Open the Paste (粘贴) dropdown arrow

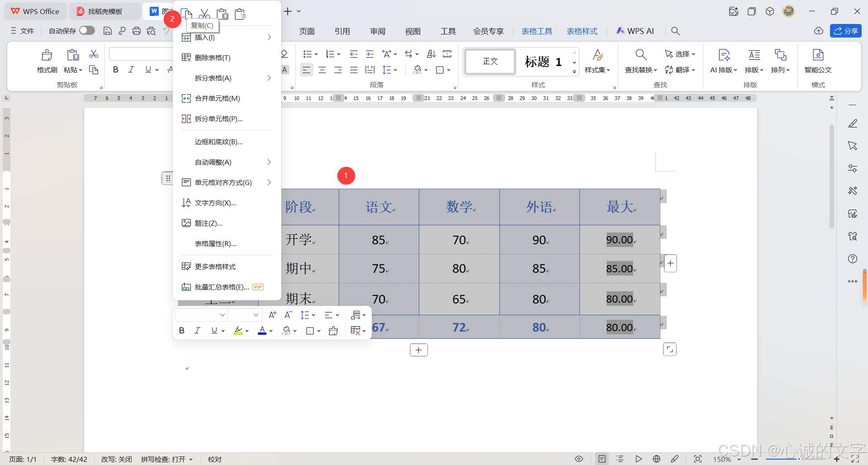pyautogui.click(x=81, y=70)
